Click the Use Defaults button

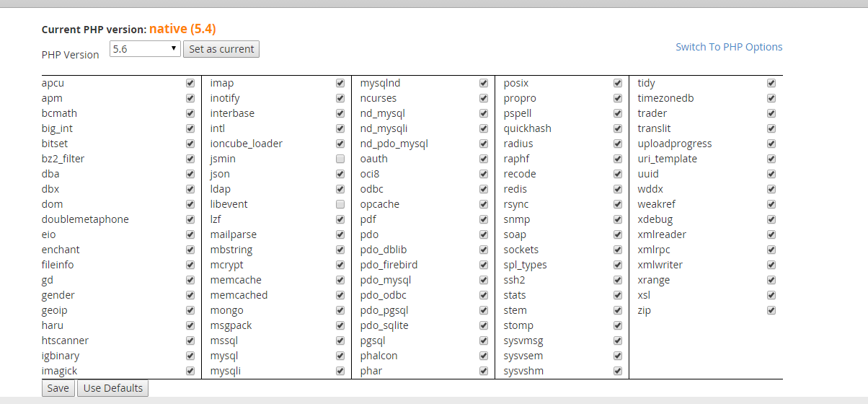coord(113,388)
